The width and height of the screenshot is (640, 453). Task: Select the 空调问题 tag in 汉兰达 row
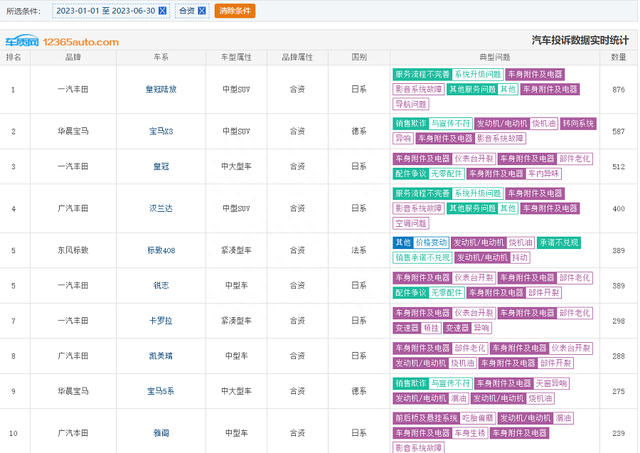click(x=411, y=222)
